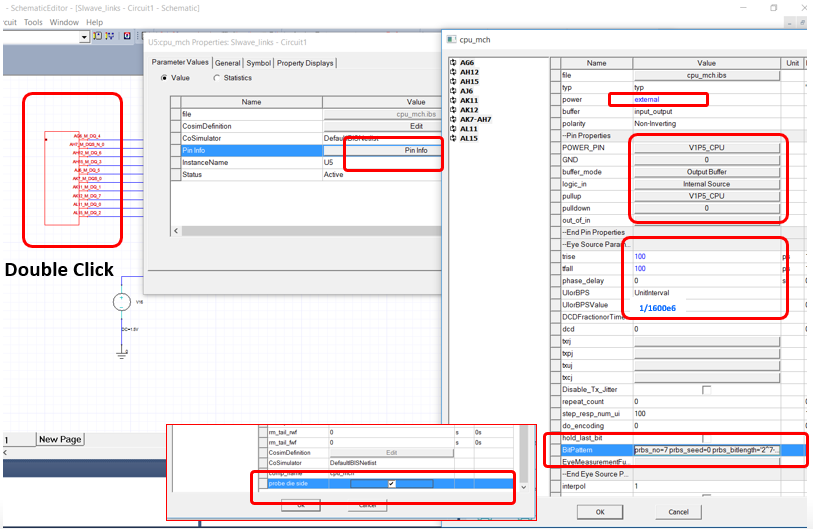This screenshot has height=529, width=813.
Task: Toggle the probe die side checkbox
Action: point(391,483)
